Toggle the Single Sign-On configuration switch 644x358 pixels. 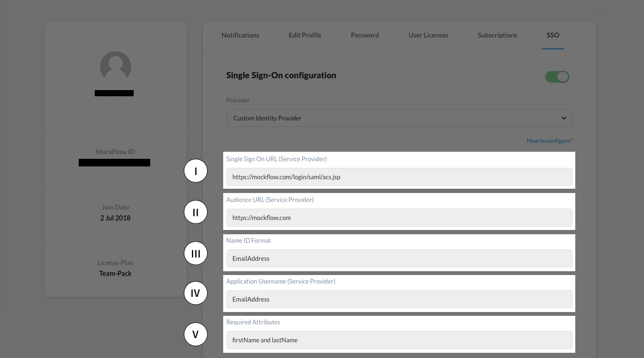557,77
